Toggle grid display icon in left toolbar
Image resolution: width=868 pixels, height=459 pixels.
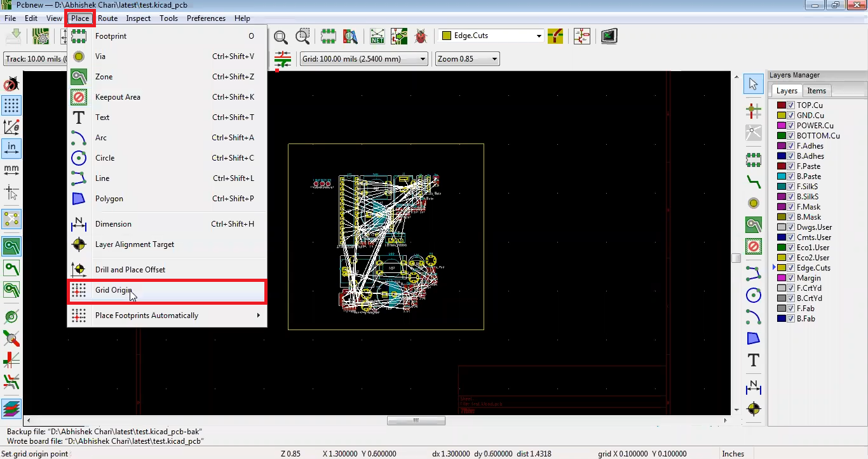tap(11, 105)
